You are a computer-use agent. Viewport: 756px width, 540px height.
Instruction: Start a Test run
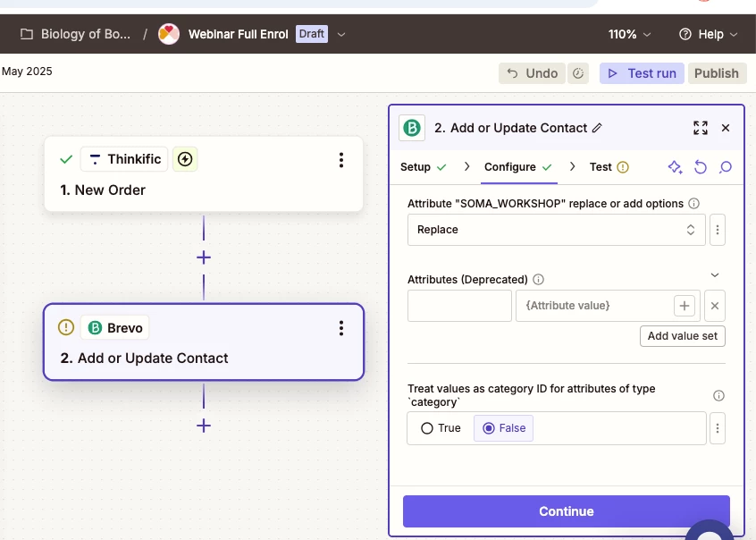click(x=642, y=73)
